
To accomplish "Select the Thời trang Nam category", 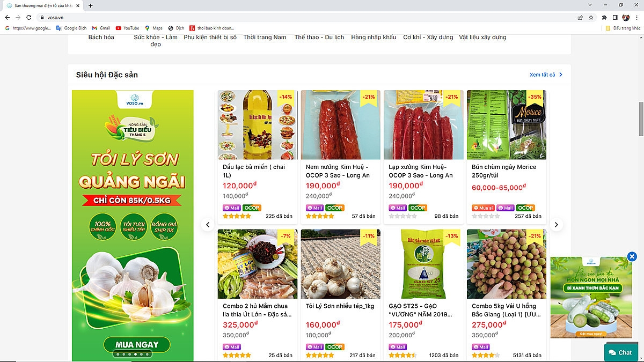I will click(x=265, y=38).
